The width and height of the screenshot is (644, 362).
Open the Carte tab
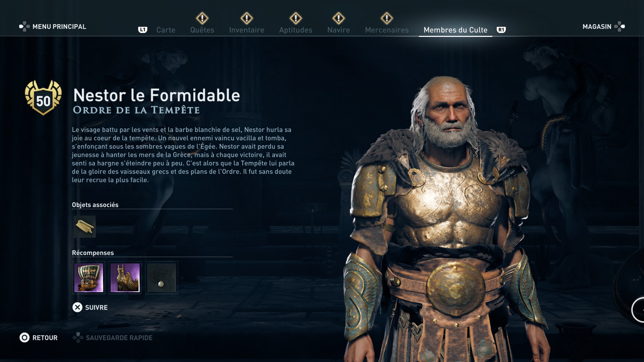(x=166, y=30)
